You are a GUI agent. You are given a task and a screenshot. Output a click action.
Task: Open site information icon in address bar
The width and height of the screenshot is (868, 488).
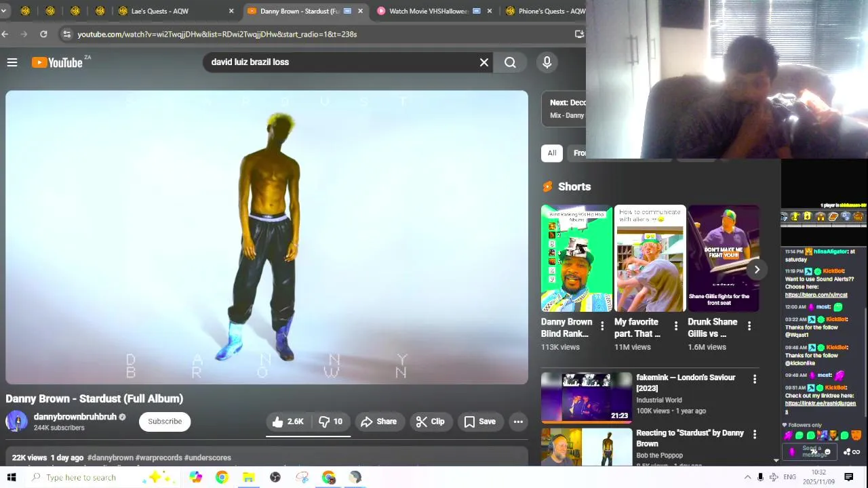pos(66,34)
